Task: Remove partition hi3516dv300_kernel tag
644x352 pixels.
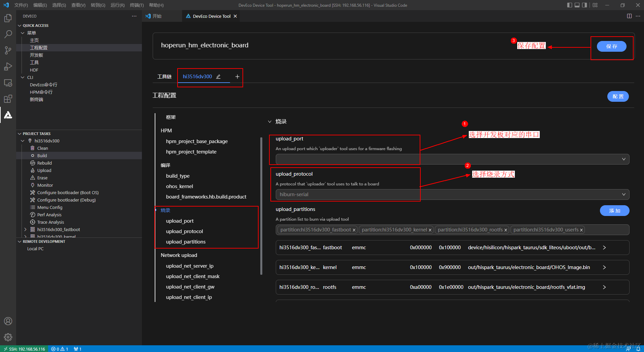Action: click(430, 230)
